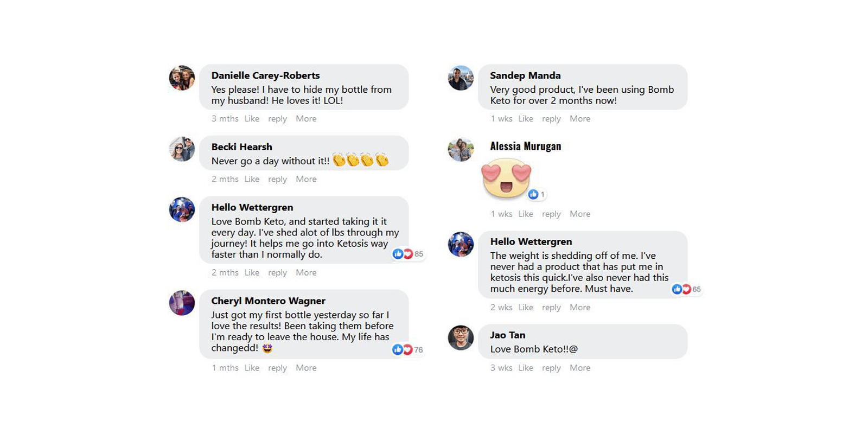
Task: Open Cheryl Montero Wagner's name link
Action: click(x=268, y=301)
